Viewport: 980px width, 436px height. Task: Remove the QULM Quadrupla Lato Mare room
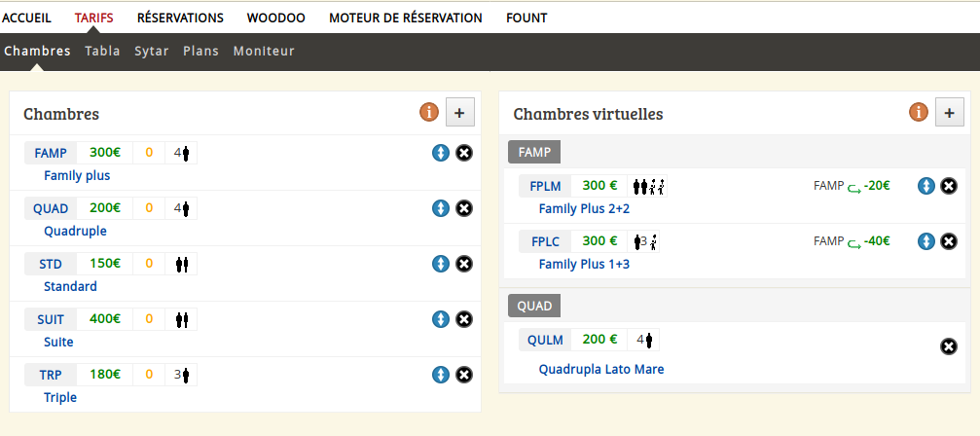[949, 346]
